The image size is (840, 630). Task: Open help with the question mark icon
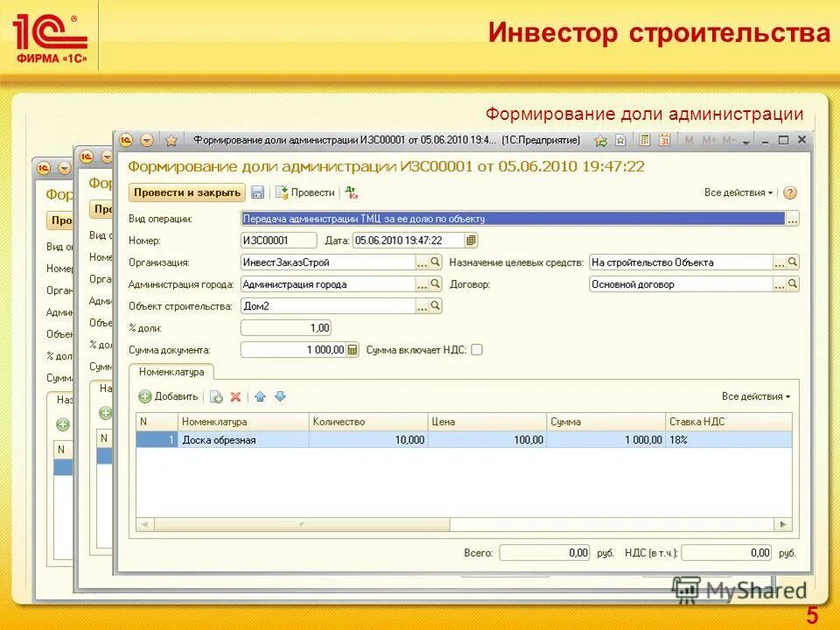coord(789,192)
